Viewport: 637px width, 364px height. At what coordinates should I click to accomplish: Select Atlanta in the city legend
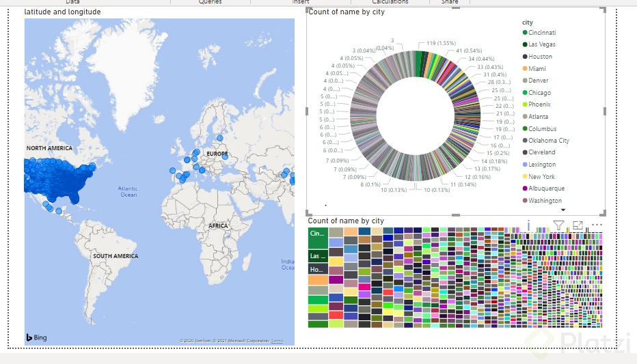[x=535, y=117]
